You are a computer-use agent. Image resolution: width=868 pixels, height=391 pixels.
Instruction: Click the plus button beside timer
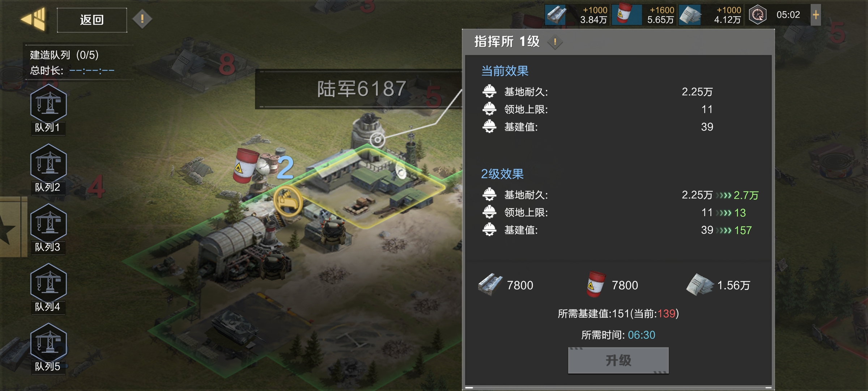click(x=816, y=15)
